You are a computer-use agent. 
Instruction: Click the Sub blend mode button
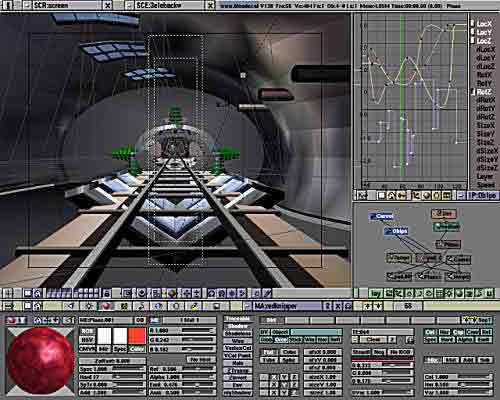point(485,360)
